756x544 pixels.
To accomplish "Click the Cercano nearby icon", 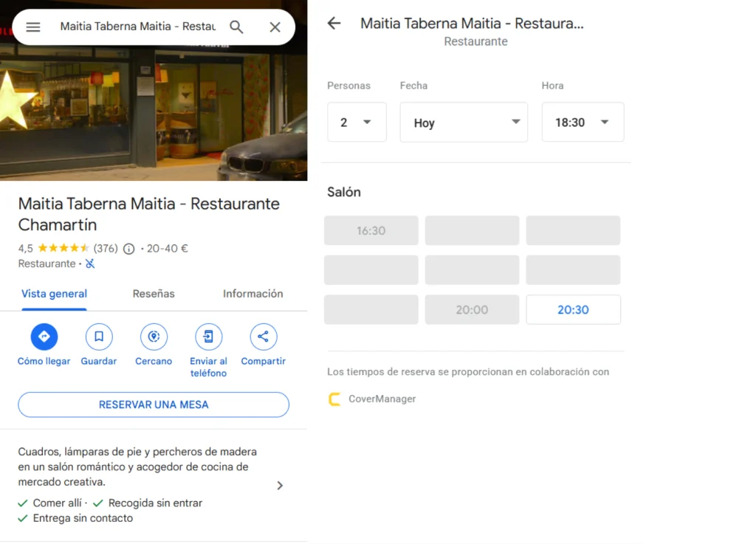I will pos(154,337).
